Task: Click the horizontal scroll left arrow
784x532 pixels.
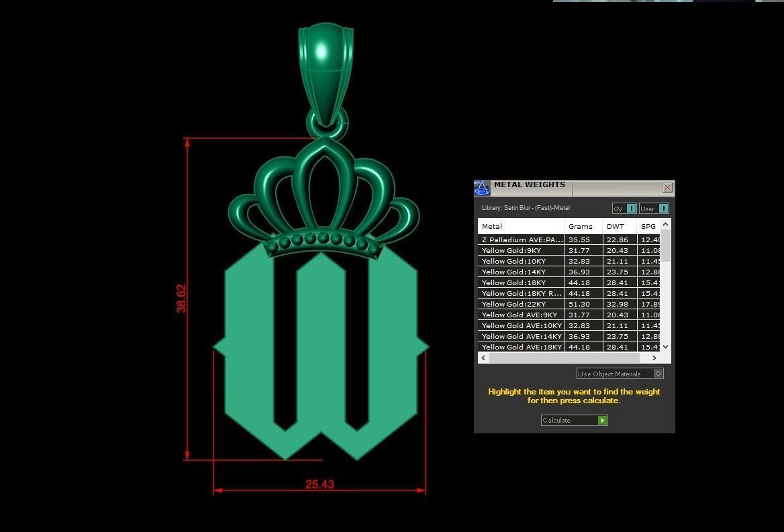Action: coord(483,358)
